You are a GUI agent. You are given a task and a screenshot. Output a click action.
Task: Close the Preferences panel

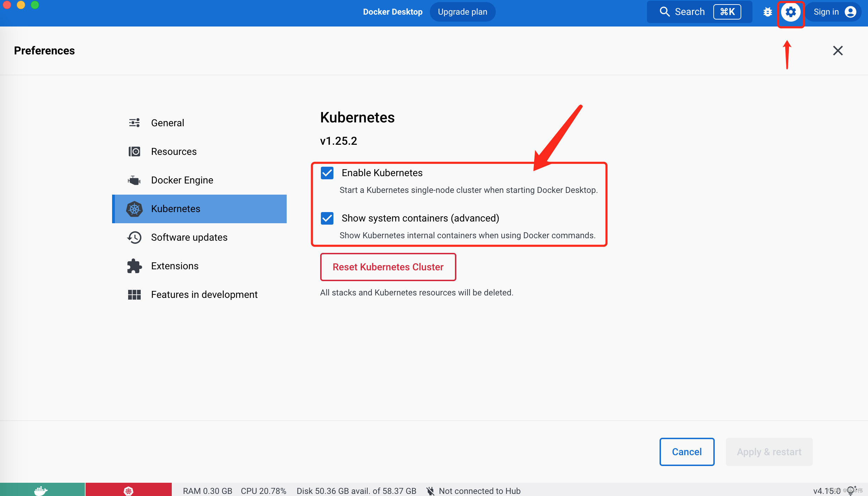(x=838, y=51)
